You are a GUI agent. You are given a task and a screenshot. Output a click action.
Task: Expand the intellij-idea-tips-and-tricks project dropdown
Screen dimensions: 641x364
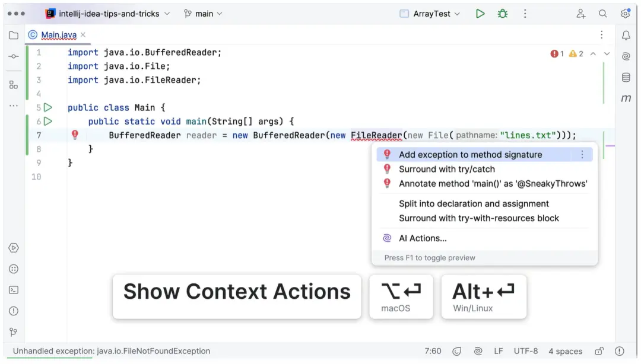point(108,14)
